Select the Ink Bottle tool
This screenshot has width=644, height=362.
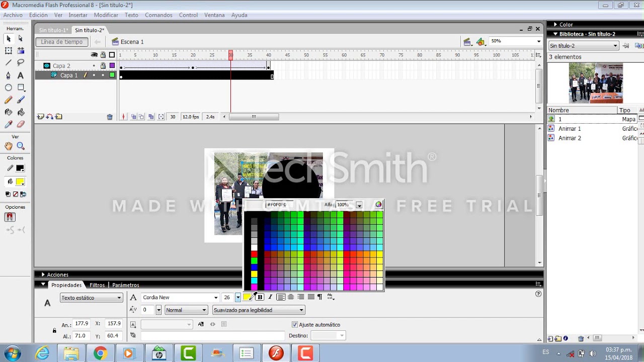[9, 112]
